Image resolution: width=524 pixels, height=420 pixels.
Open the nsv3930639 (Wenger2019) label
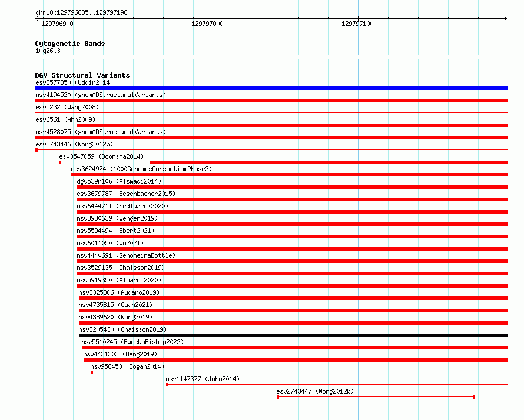[x=117, y=218]
